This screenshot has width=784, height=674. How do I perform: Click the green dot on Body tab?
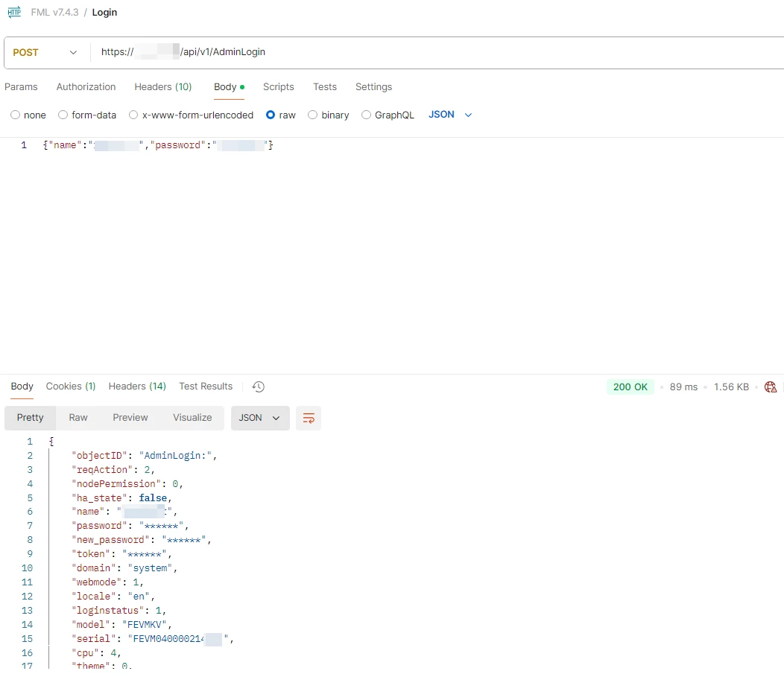[x=242, y=87]
